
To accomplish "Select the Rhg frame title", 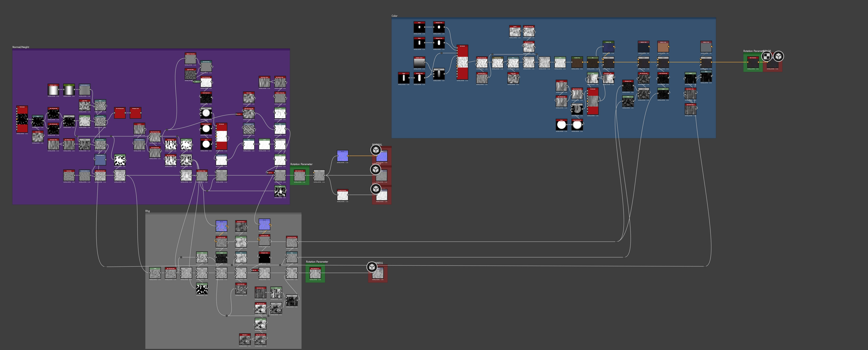I will click(147, 211).
